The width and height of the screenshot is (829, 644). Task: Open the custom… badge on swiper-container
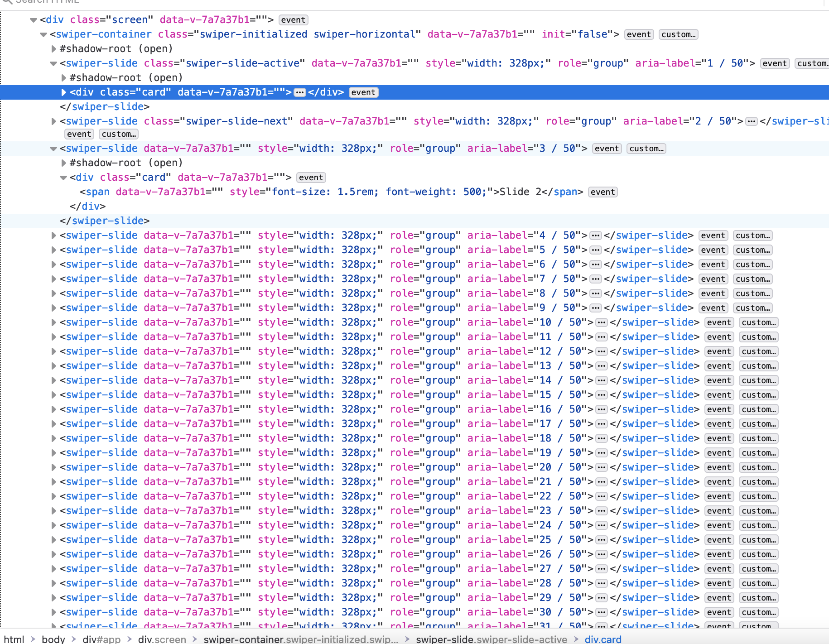click(x=678, y=34)
